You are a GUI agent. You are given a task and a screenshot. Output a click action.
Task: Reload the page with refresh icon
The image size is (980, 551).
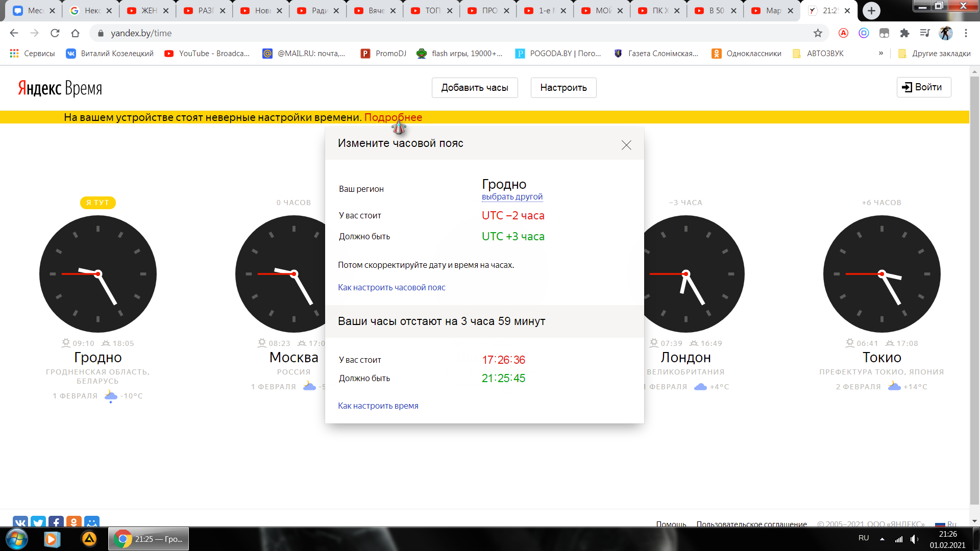[55, 33]
